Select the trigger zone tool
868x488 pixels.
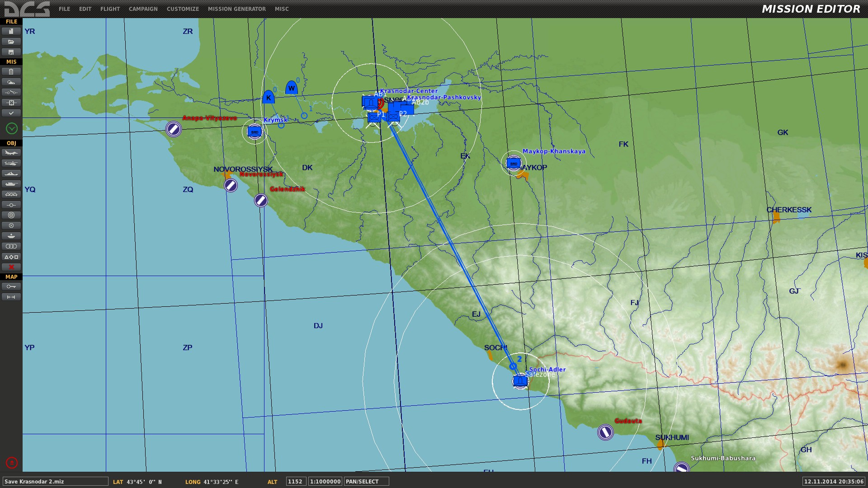click(11, 215)
